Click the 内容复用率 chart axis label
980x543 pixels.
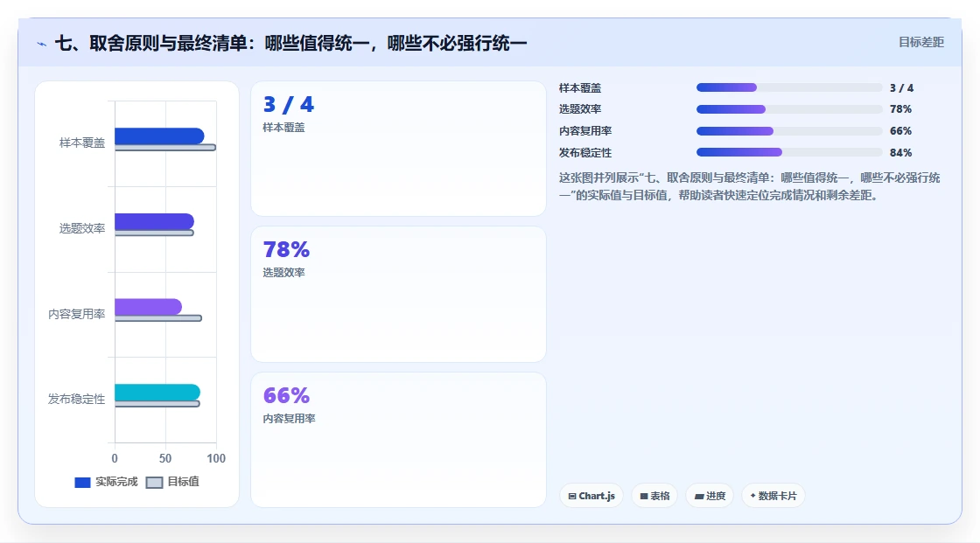tap(77, 314)
